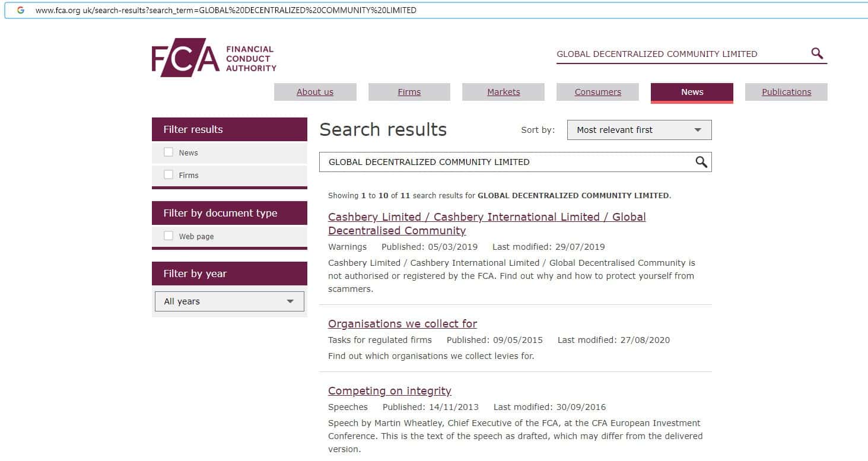Click the browser address bar URL
Image resolution: width=868 pixels, height=461 pixels.
[x=226, y=10]
